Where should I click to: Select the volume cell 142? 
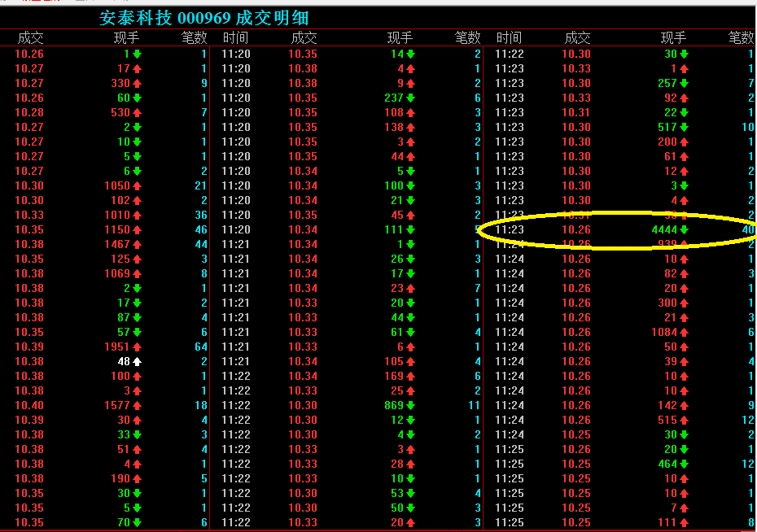point(667,405)
